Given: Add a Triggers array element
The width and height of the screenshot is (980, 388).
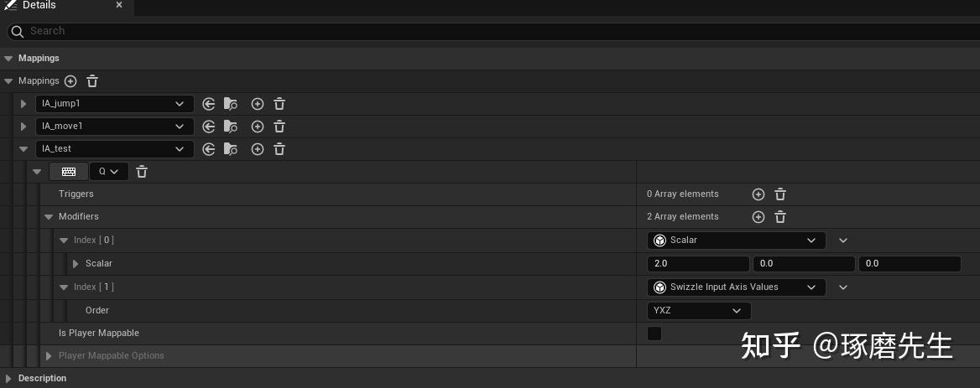Looking at the screenshot, I should click(758, 194).
